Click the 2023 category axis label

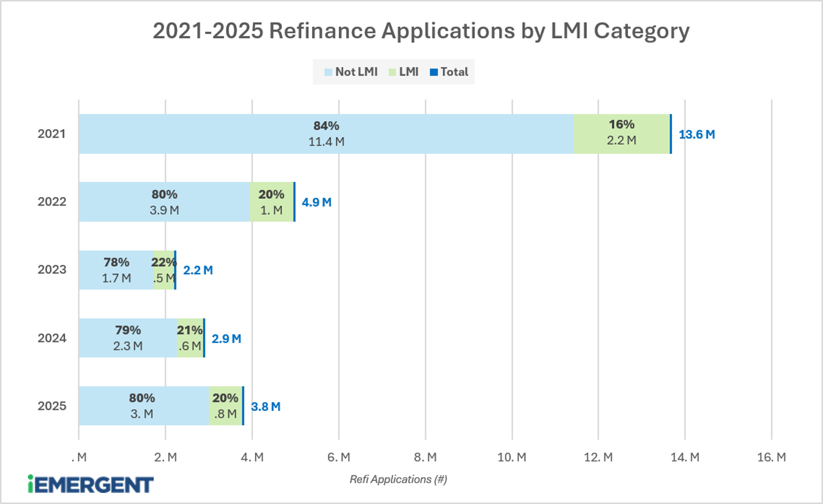pyautogui.click(x=52, y=269)
